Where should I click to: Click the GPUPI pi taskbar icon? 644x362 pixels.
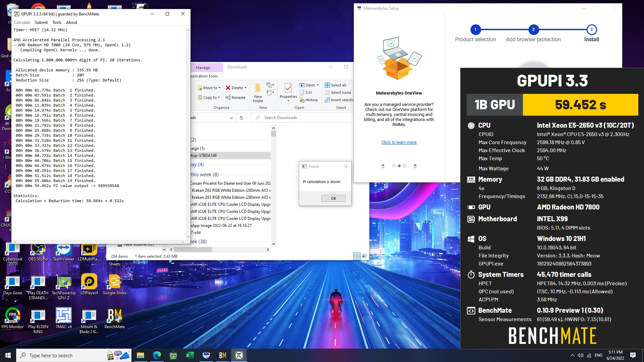(239, 355)
